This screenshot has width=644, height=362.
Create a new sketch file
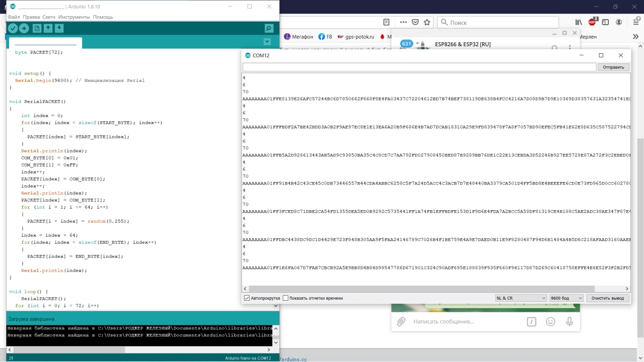pos(37,29)
